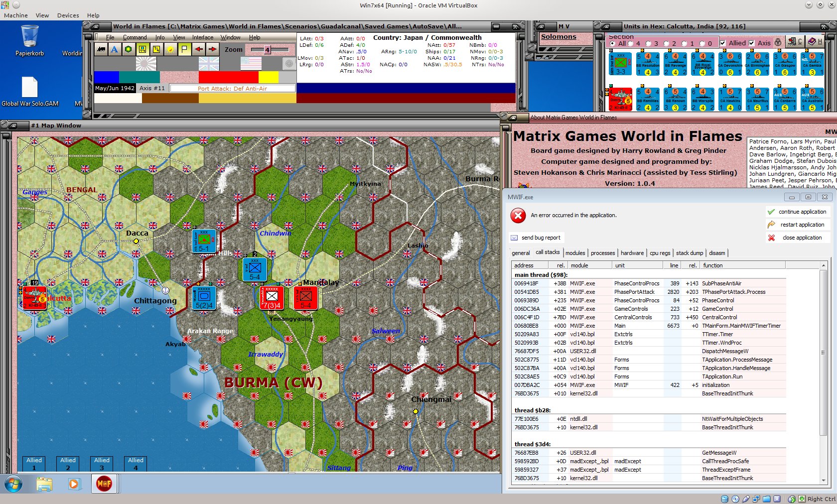This screenshot has height=504, width=837.
Task: Select section 4 radio button
Action: pos(631,43)
